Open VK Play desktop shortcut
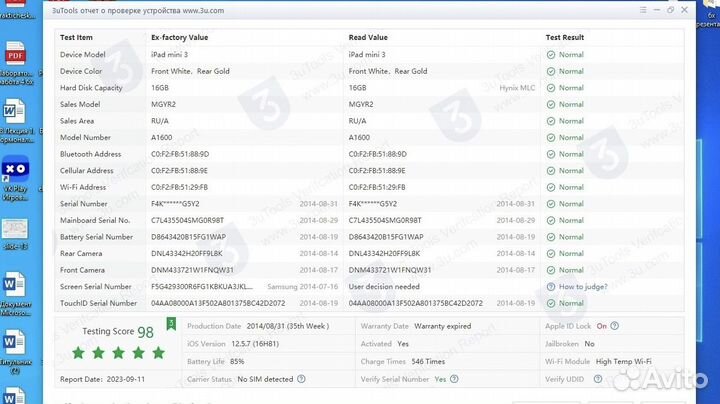720x404 pixels. 16,172
